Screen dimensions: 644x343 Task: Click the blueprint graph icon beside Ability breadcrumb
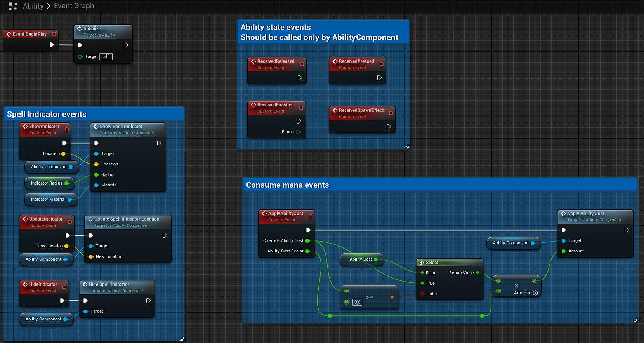[x=13, y=6]
